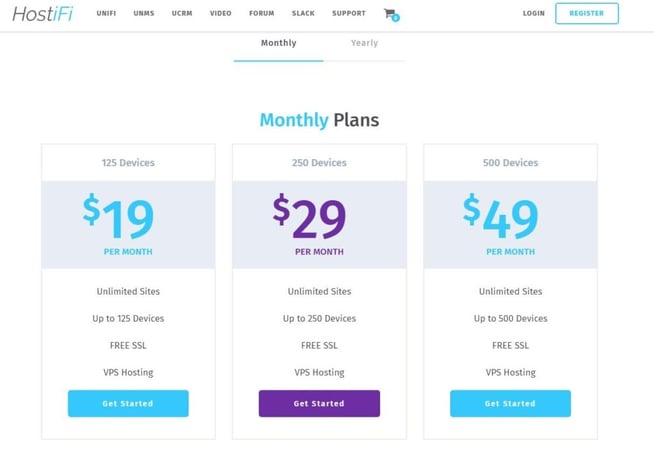Open the UNIFI menu item

point(106,14)
